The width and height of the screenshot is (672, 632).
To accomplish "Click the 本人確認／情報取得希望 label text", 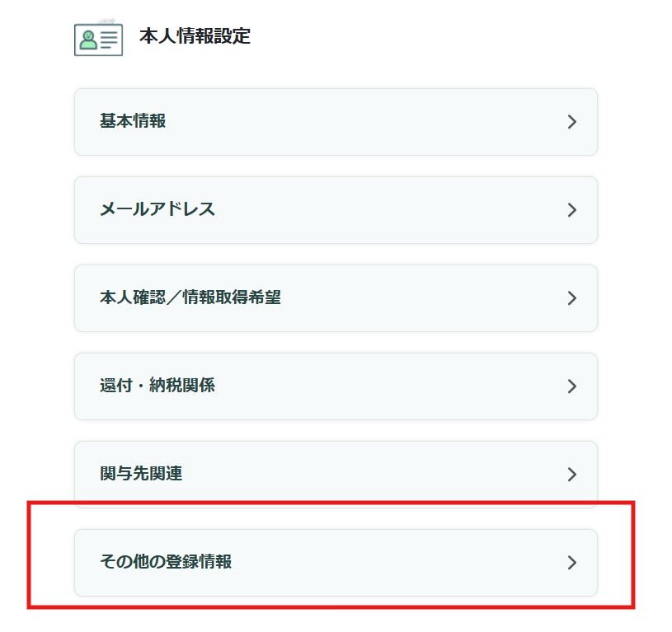I will (x=190, y=297).
